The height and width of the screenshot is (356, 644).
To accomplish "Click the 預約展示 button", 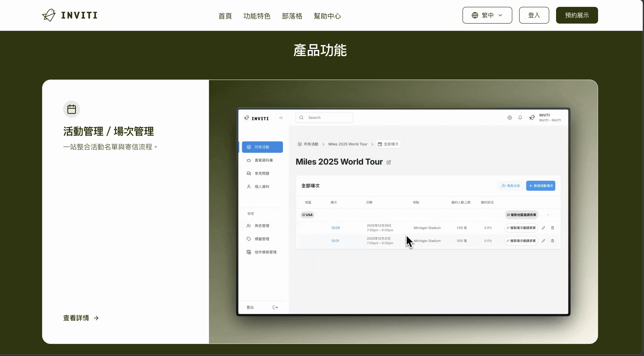I will [x=577, y=15].
